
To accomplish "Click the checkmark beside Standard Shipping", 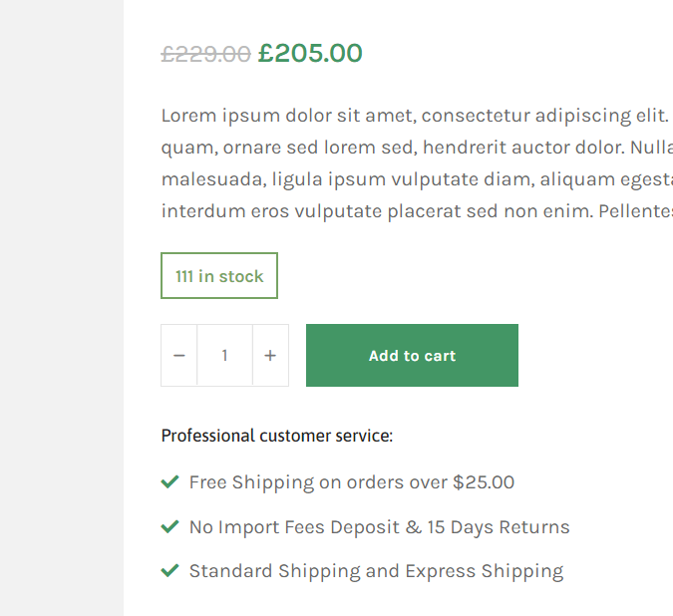I will click(x=169, y=571).
